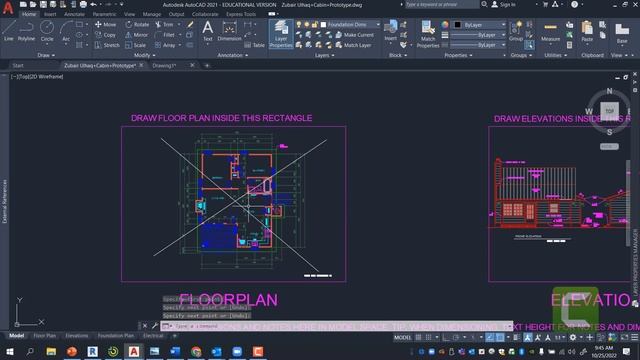Click the Stretch tool
640x360 pixels.
pyautogui.click(x=107, y=45)
